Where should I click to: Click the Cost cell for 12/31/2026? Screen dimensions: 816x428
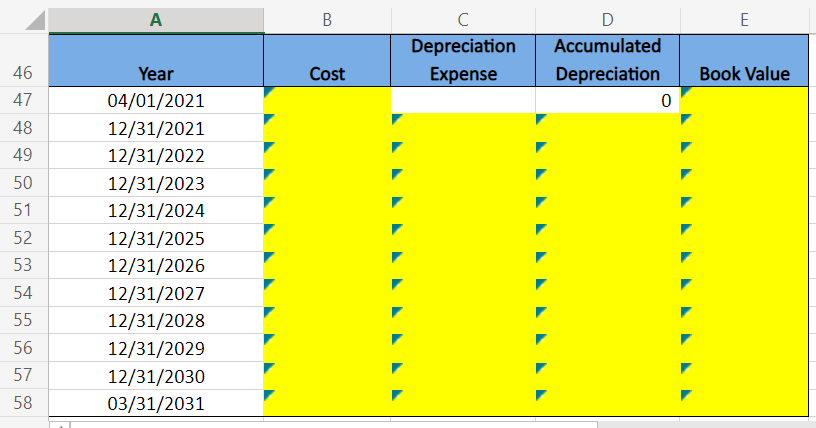[x=327, y=265]
